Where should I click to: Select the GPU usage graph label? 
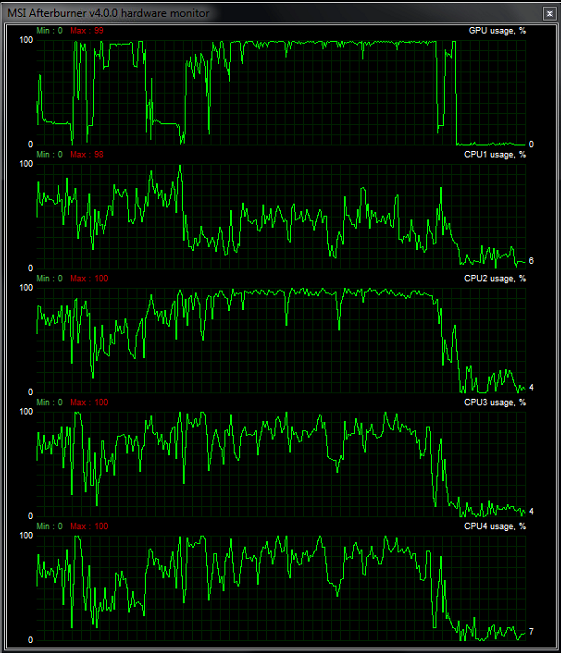pos(497,31)
